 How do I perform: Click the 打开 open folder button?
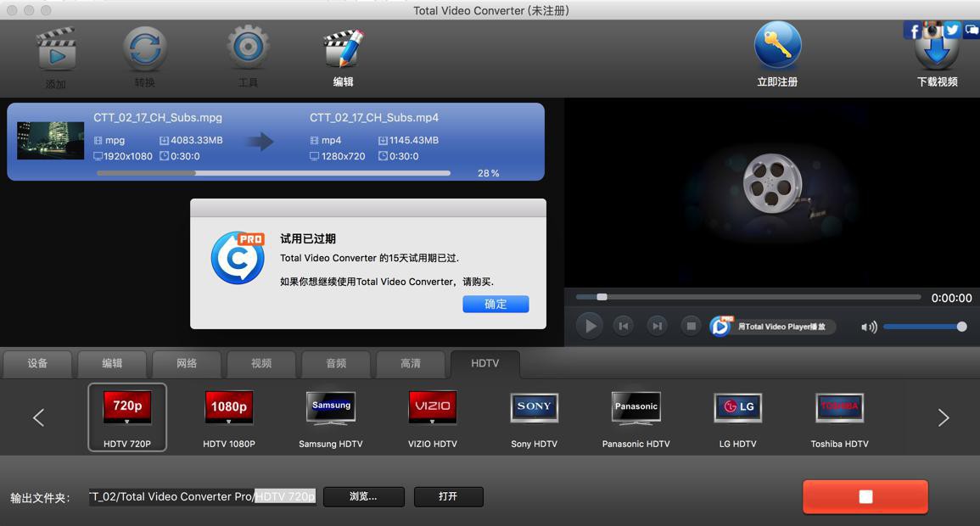[448, 496]
